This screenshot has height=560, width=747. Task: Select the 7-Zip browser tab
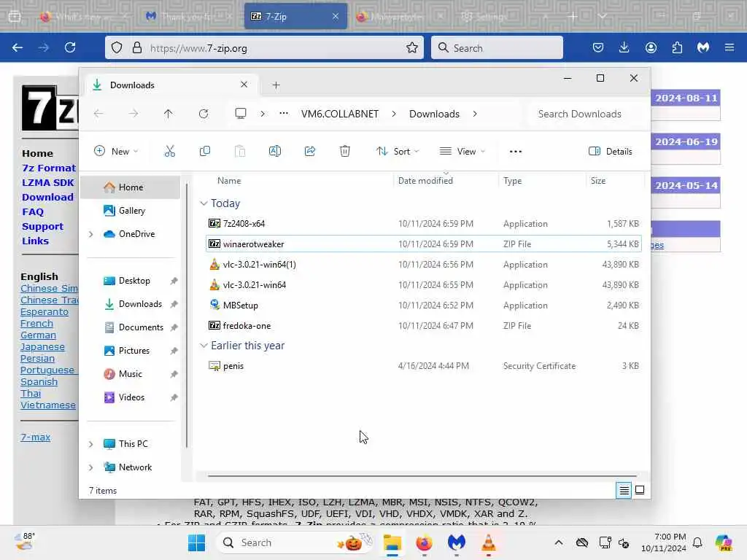click(295, 16)
